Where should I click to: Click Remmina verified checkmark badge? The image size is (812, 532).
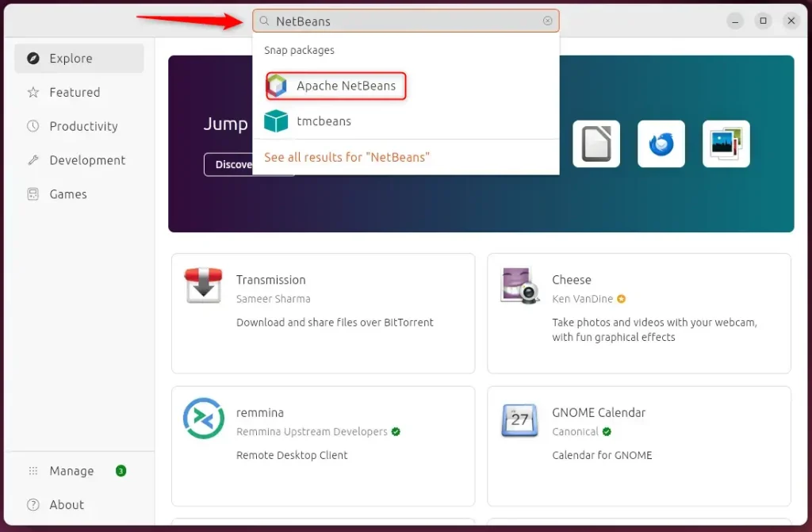pyautogui.click(x=396, y=431)
